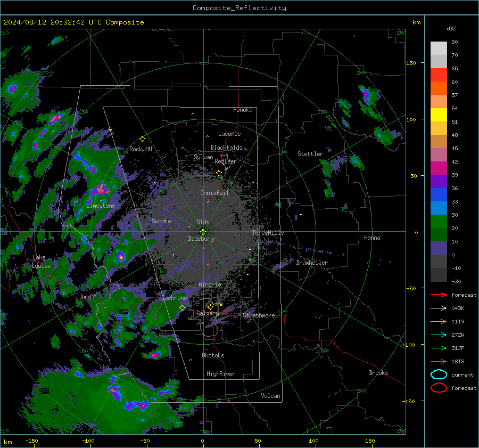This screenshot has height=448, width=479.
Task: Click the RedDeer city label
Action: [x=226, y=161]
